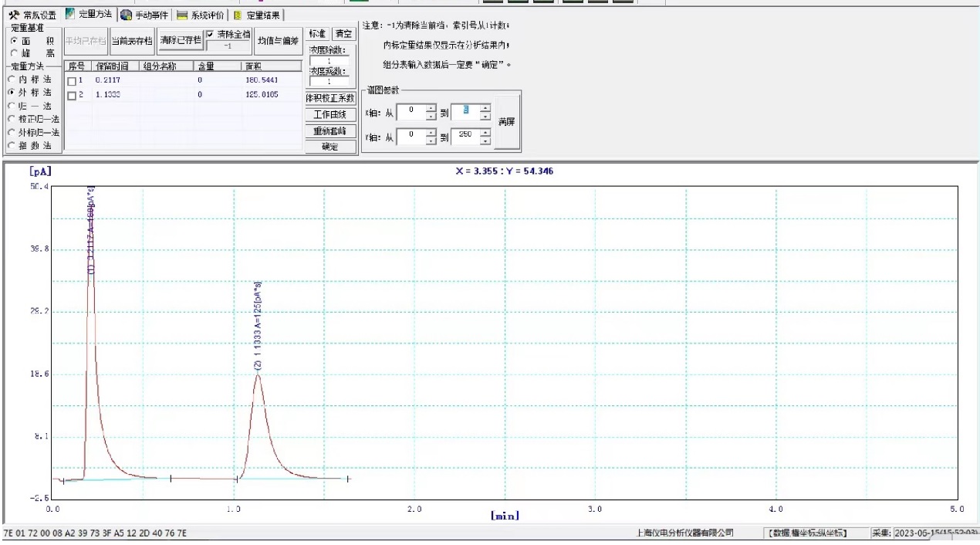Click 重新套峰 to re-match peaks
This screenshot has width=980, height=545.
tap(331, 130)
